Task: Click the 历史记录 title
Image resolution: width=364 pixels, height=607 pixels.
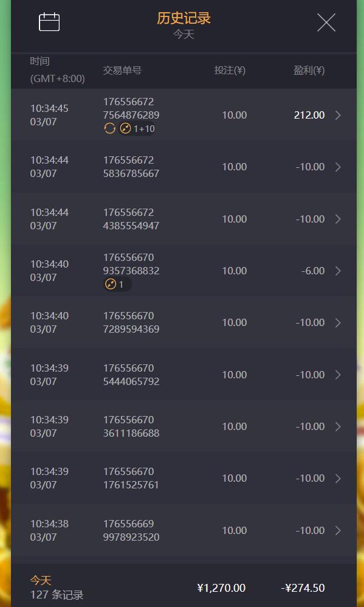Action: (184, 18)
